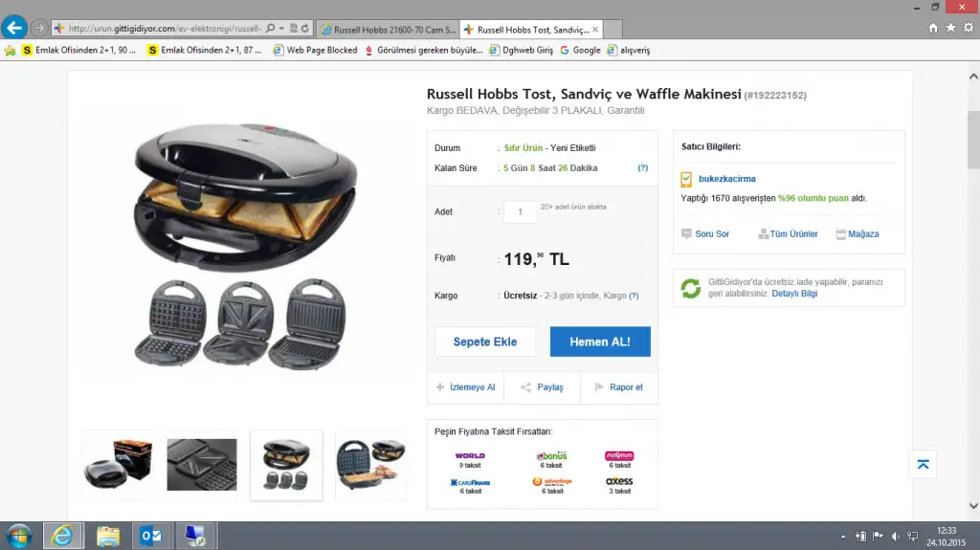
Task: Open Outlook from the taskbar
Action: (x=150, y=536)
